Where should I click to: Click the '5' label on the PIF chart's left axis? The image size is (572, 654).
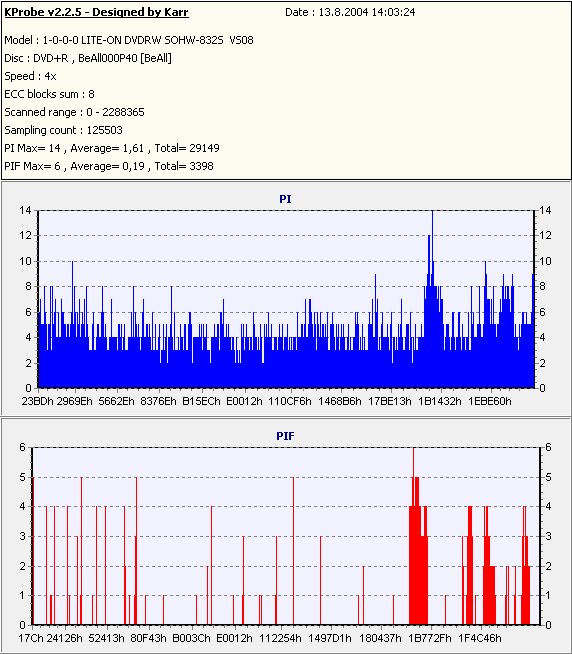(23, 477)
